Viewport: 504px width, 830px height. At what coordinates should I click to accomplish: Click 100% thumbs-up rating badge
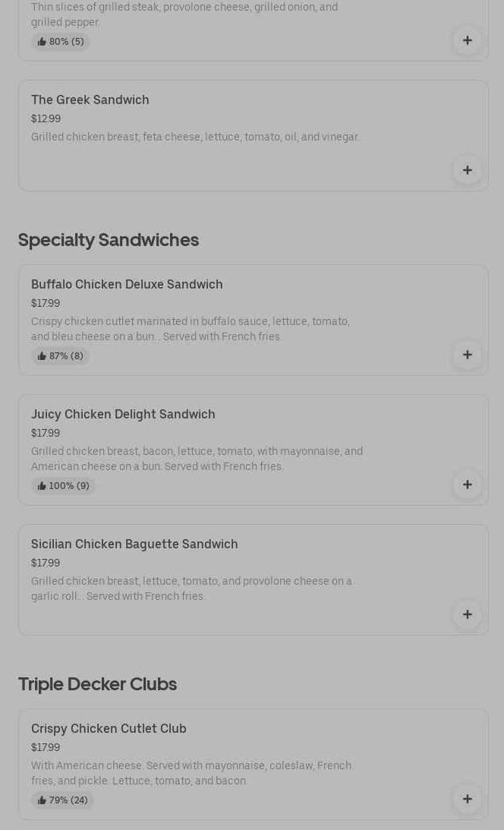click(64, 486)
